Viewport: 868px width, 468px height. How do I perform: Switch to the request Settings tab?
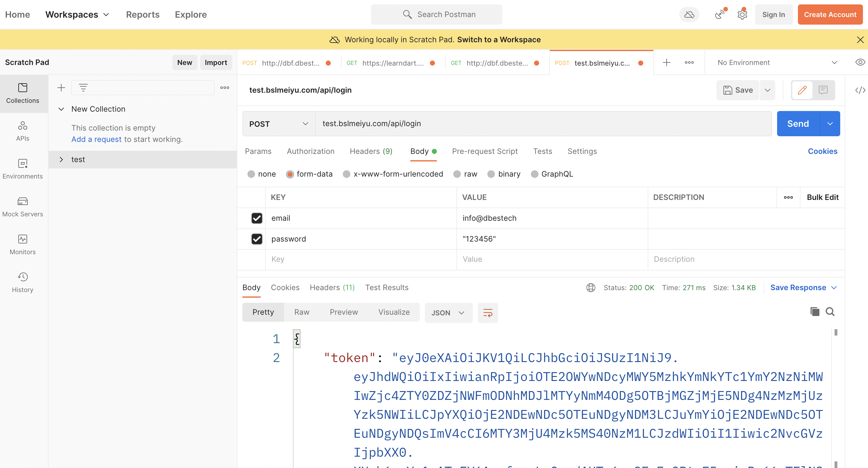582,151
